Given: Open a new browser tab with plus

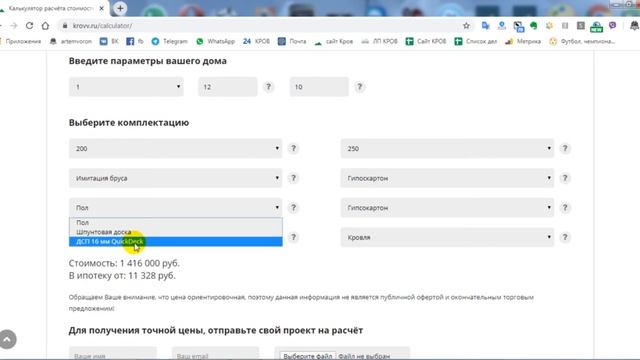Looking at the screenshot, I should click(x=120, y=8).
